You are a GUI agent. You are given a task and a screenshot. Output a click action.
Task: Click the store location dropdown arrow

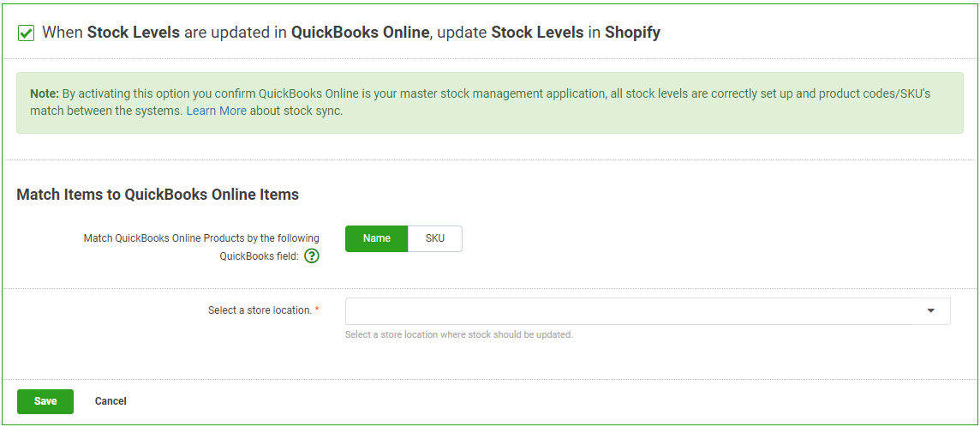pos(930,310)
